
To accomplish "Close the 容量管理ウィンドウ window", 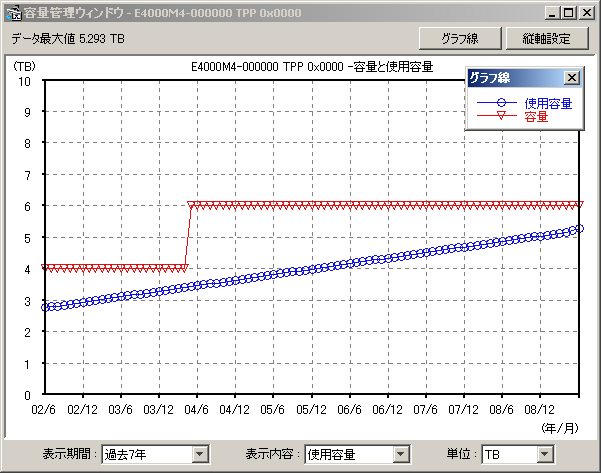I will (587, 13).
